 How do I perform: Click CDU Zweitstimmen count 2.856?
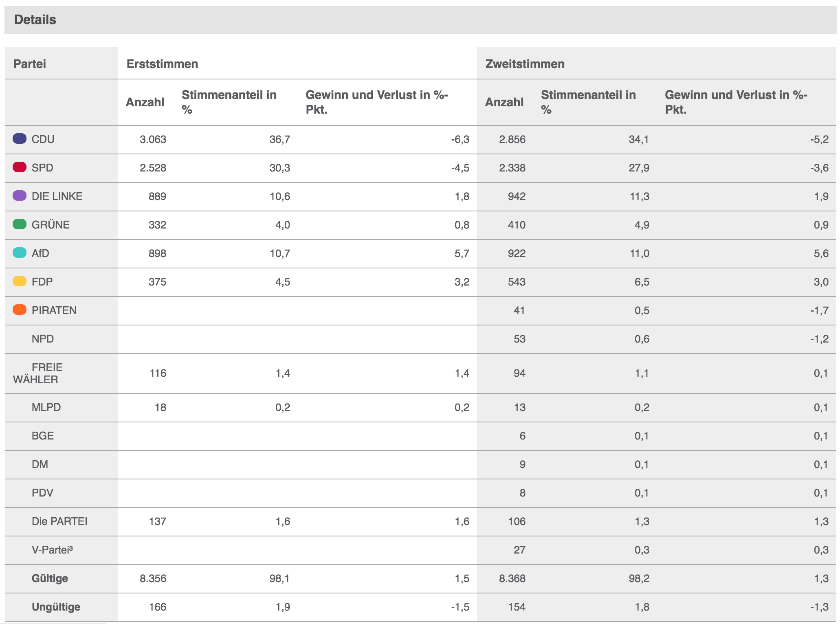click(512, 139)
